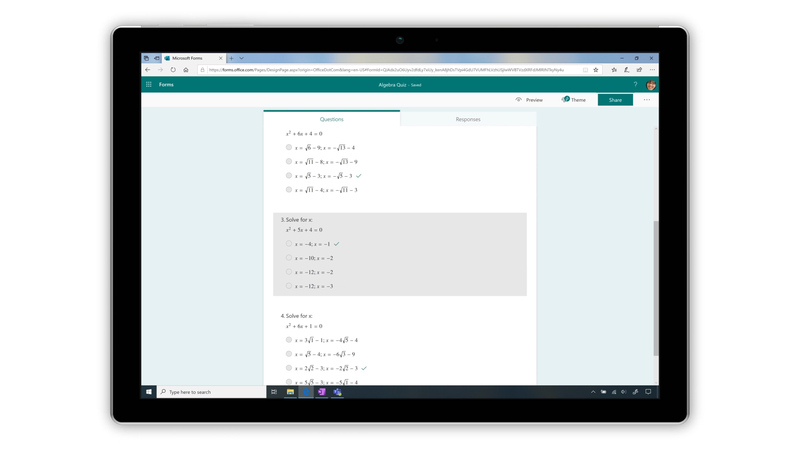Click the Forms title link
The width and height of the screenshot is (800, 450).
tap(166, 85)
